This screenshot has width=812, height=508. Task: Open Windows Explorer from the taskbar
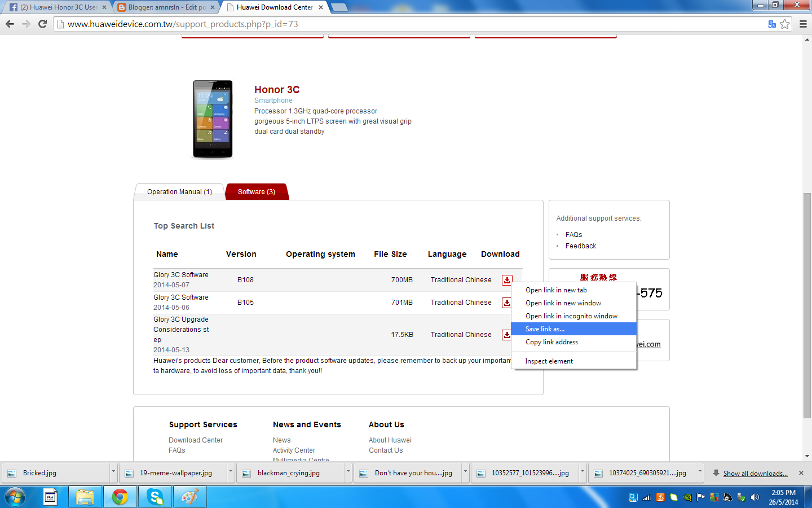pyautogui.click(x=85, y=497)
